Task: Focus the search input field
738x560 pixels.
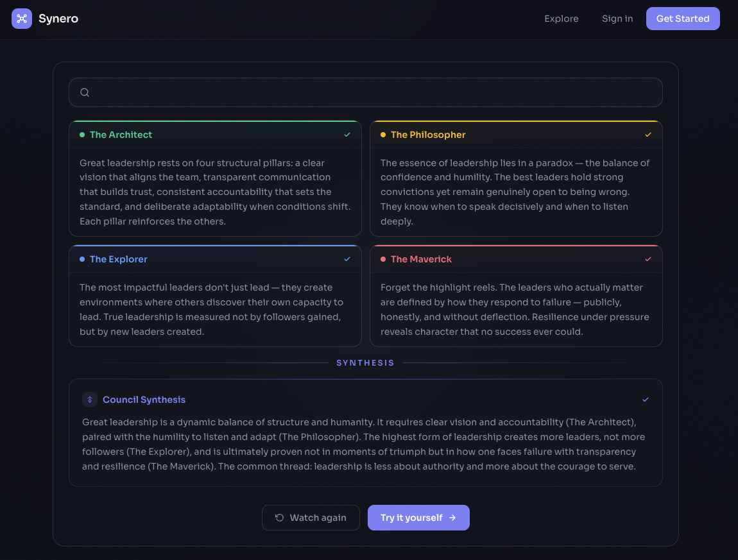Action: tap(372, 92)
